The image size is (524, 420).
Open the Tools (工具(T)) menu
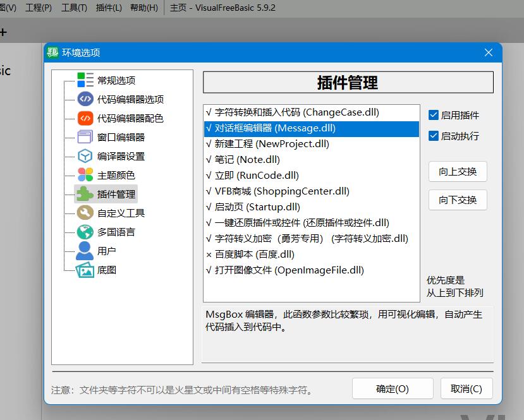click(74, 8)
